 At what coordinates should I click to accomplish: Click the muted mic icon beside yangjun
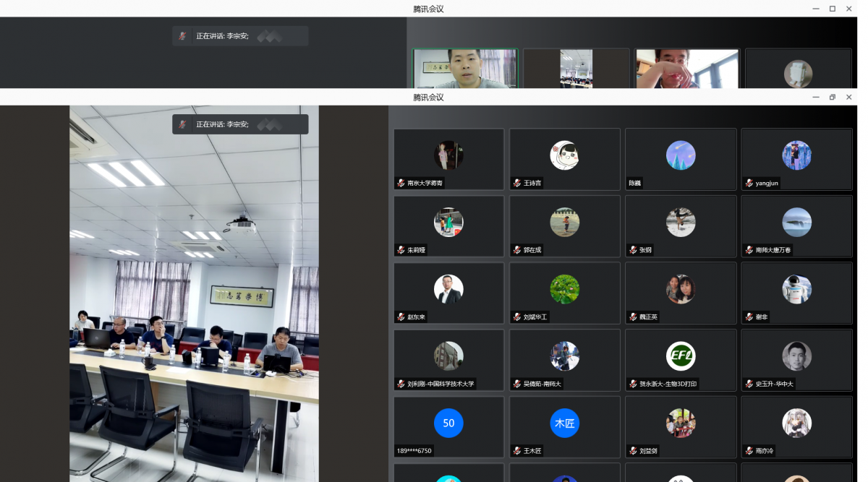749,183
